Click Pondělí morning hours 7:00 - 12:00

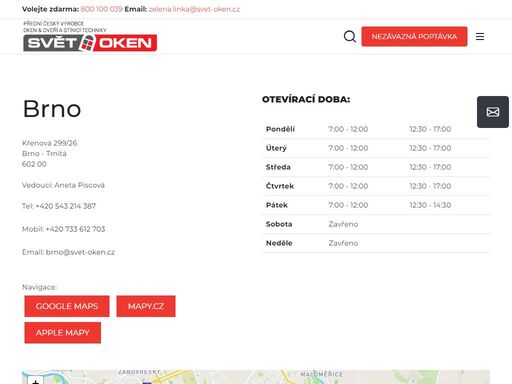tap(348, 129)
